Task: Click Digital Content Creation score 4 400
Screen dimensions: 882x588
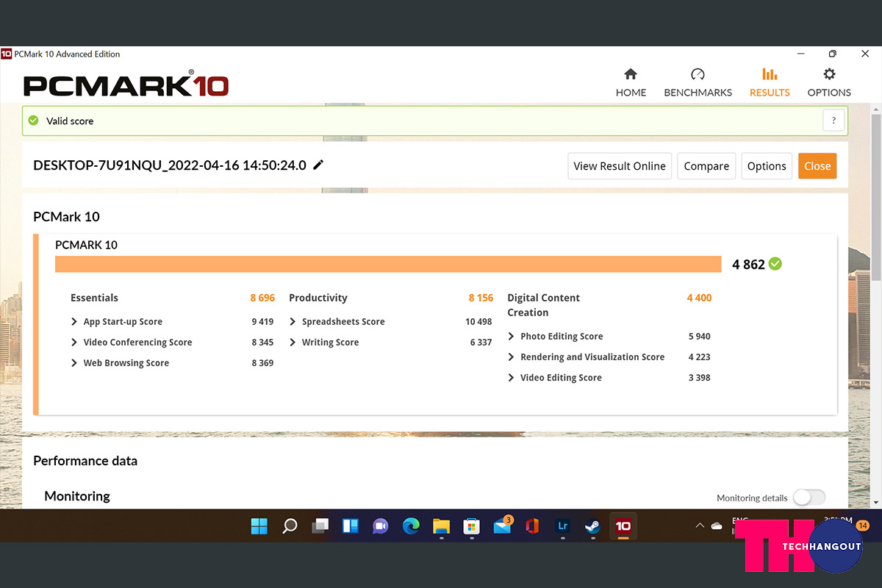Action: [699, 298]
